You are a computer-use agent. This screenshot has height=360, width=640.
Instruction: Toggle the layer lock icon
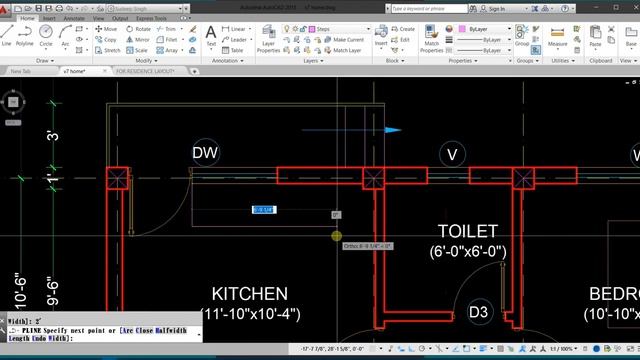pyautogui.click(x=303, y=29)
